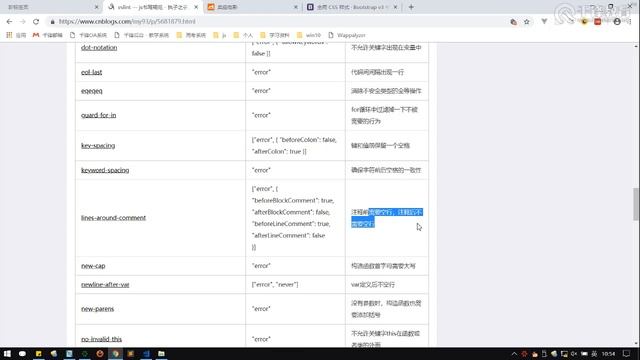Open the Chrome profile avatar icon
The image size is (640, 360).
tap(617, 22)
